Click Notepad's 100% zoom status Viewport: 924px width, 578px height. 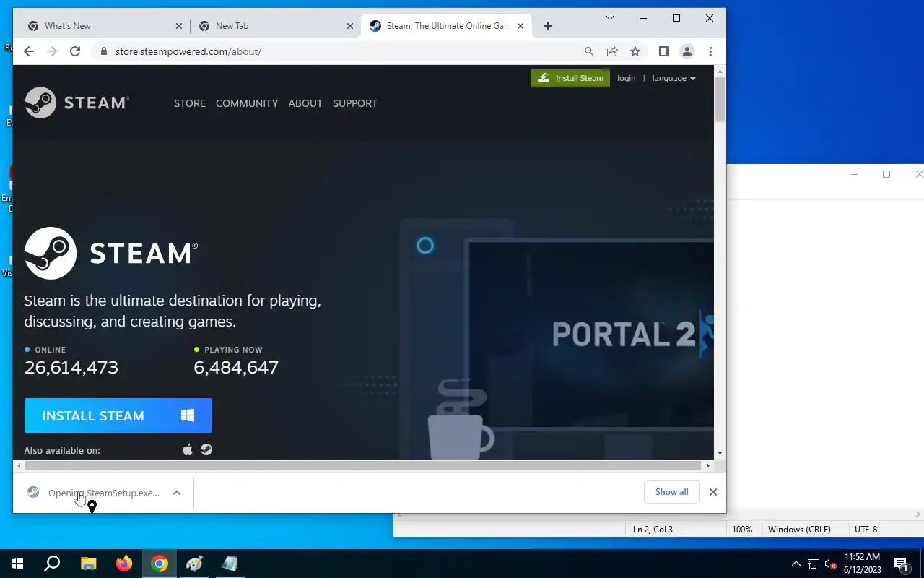click(742, 529)
